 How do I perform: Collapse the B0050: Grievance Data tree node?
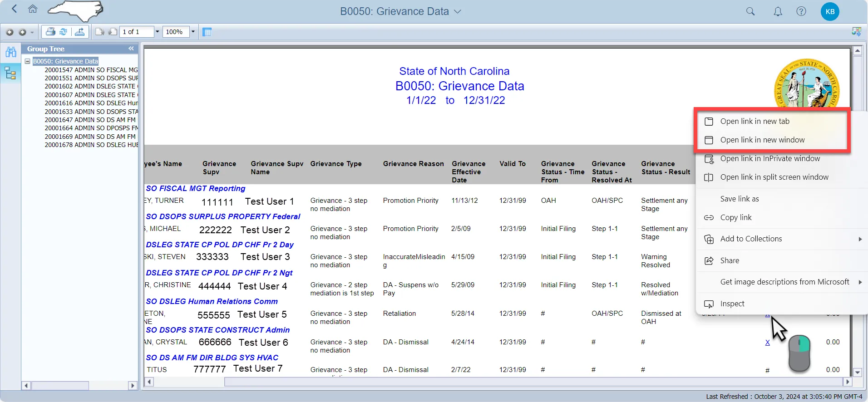pos(27,61)
